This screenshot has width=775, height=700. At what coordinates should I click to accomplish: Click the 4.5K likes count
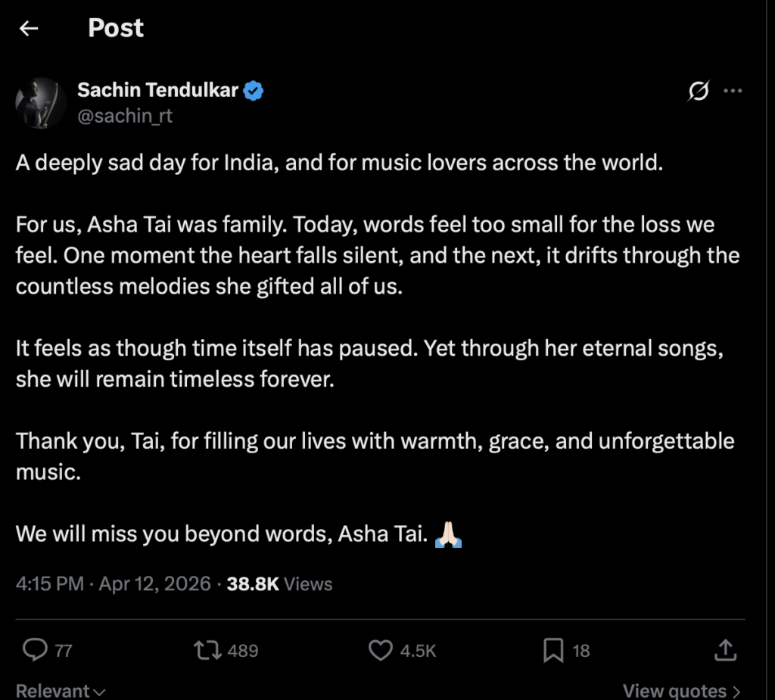pyautogui.click(x=418, y=650)
